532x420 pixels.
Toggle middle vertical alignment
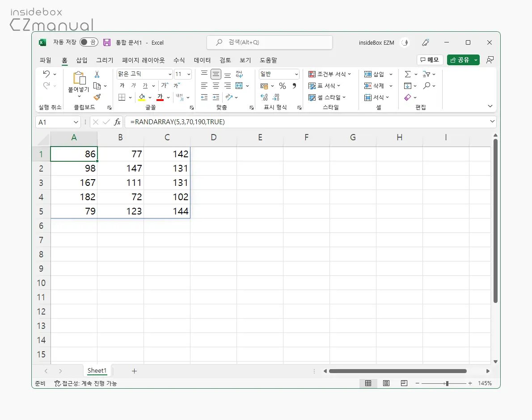216,74
